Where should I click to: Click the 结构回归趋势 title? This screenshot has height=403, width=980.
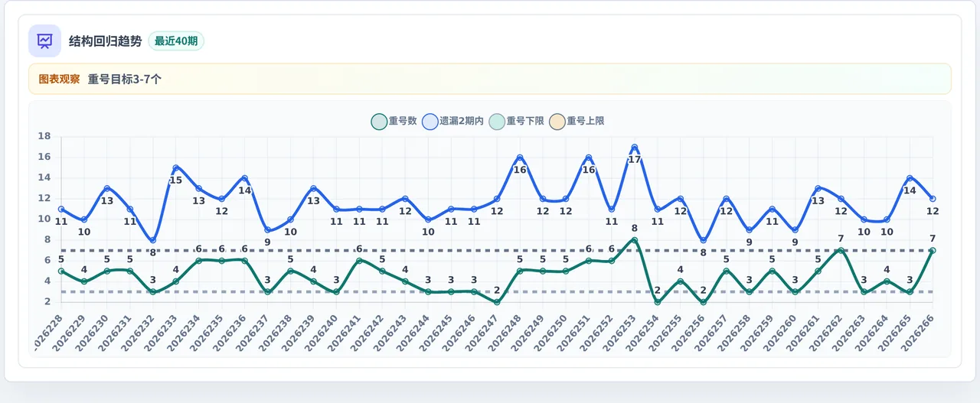point(106,41)
